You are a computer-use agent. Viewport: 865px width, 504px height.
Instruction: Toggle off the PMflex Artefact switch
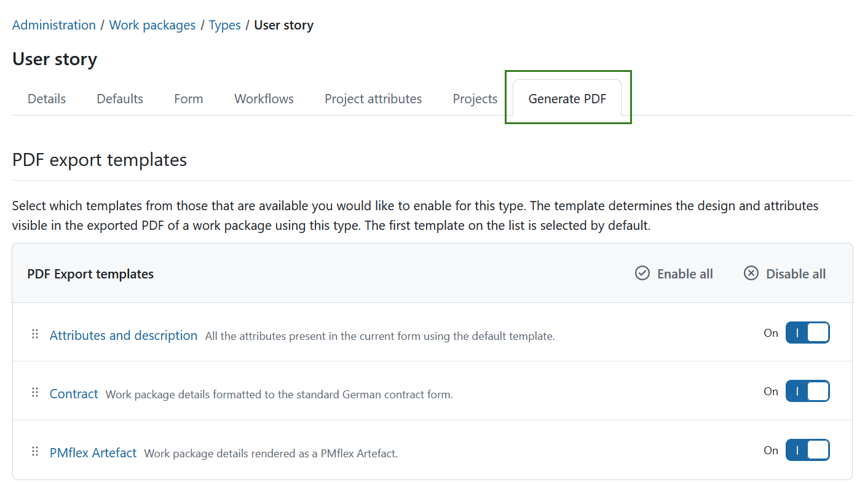pos(808,450)
